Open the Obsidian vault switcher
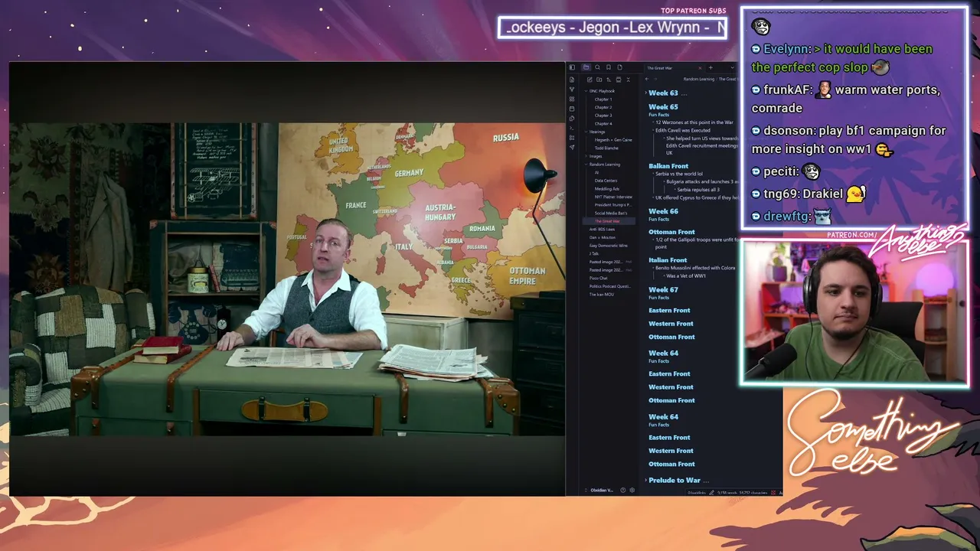The height and width of the screenshot is (551, 980). pos(599,491)
